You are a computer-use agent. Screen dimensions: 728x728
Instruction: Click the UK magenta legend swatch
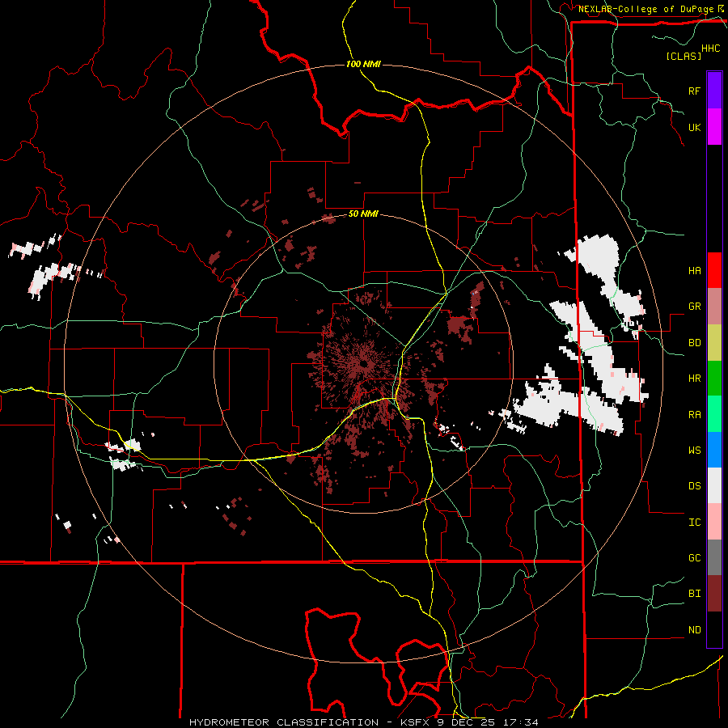(714, 127)
